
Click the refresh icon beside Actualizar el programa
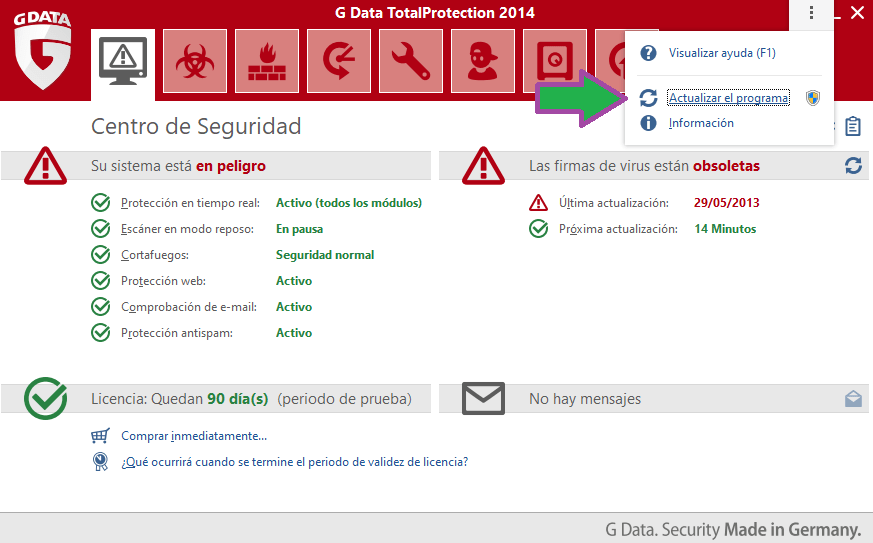[648, 98]
